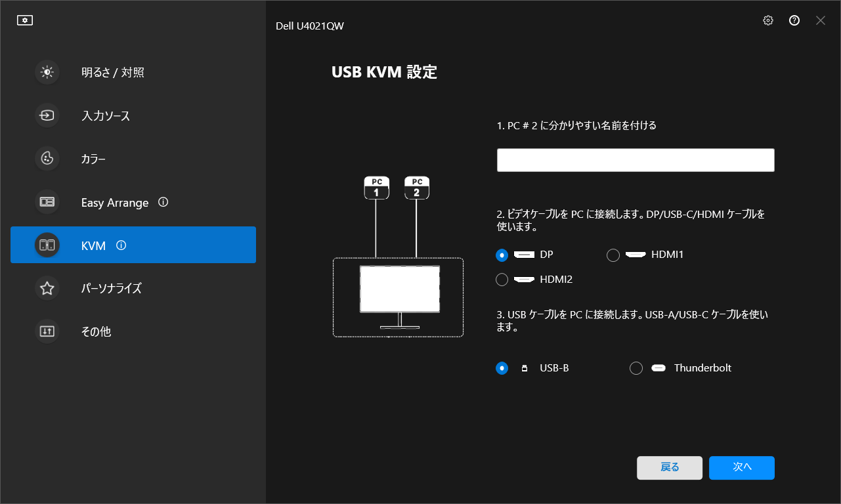Click the 次へ button
841x504 pixels.
pyautogui.click(x=742, y=468)
